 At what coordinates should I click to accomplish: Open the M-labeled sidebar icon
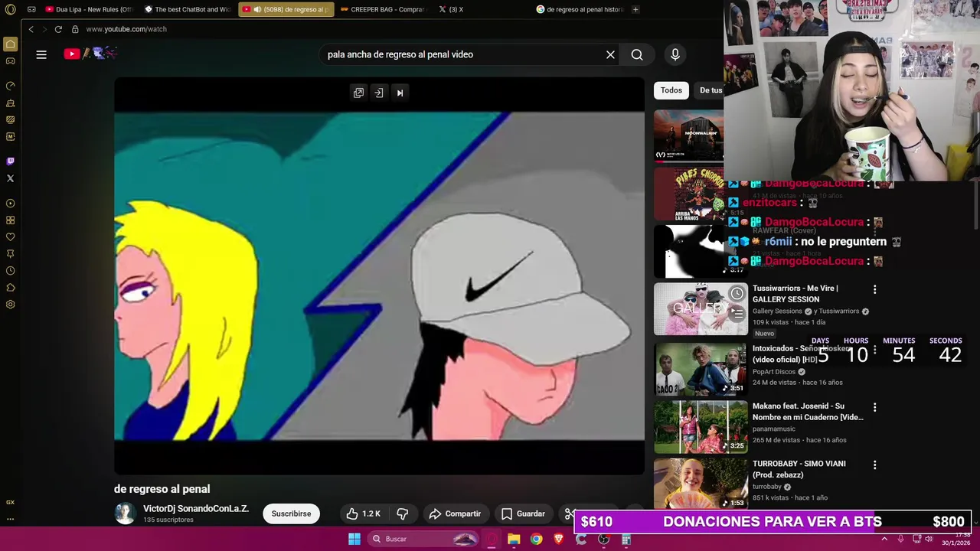click(x=10, y=136)
